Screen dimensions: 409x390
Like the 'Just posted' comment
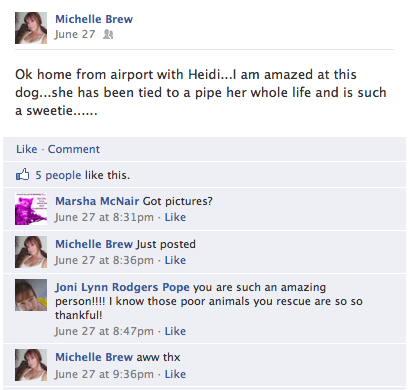tap(175, 260)
